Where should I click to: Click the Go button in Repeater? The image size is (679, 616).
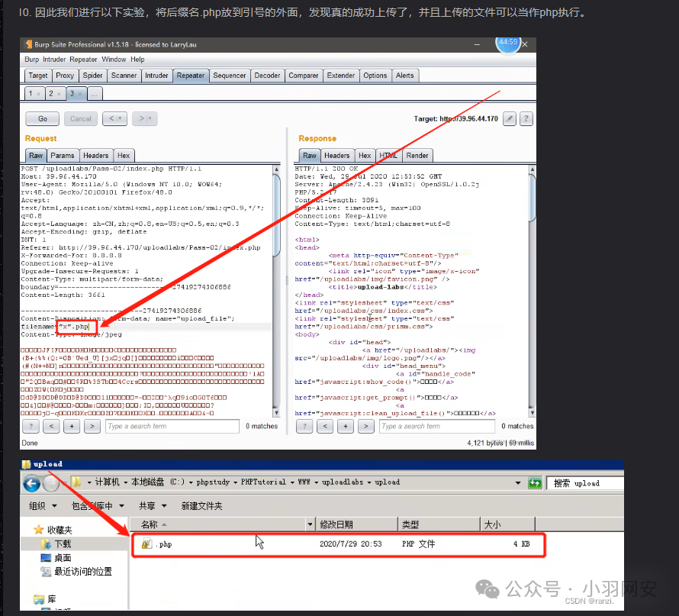[x=43, y=118]
